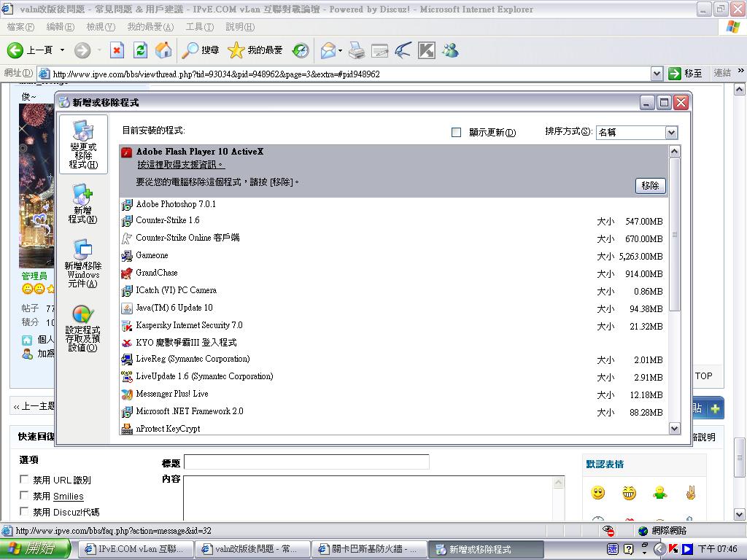Expand the toolbar overflow chevron beside Links

coord(740,71)
